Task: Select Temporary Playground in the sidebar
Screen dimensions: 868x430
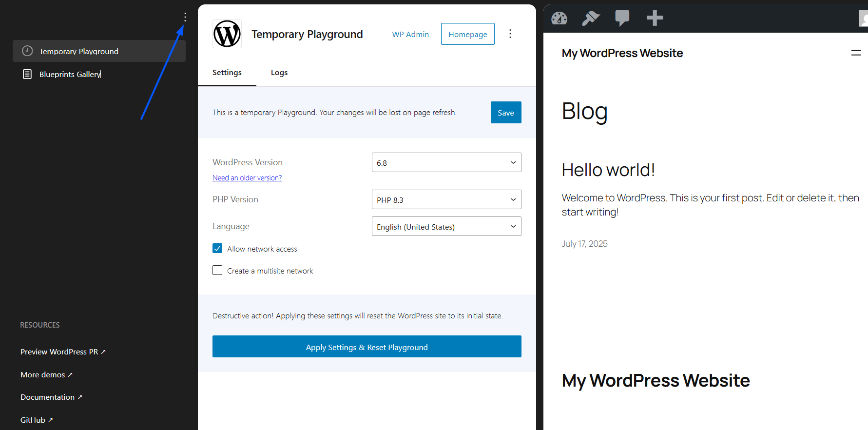Action: coord(99,51)
